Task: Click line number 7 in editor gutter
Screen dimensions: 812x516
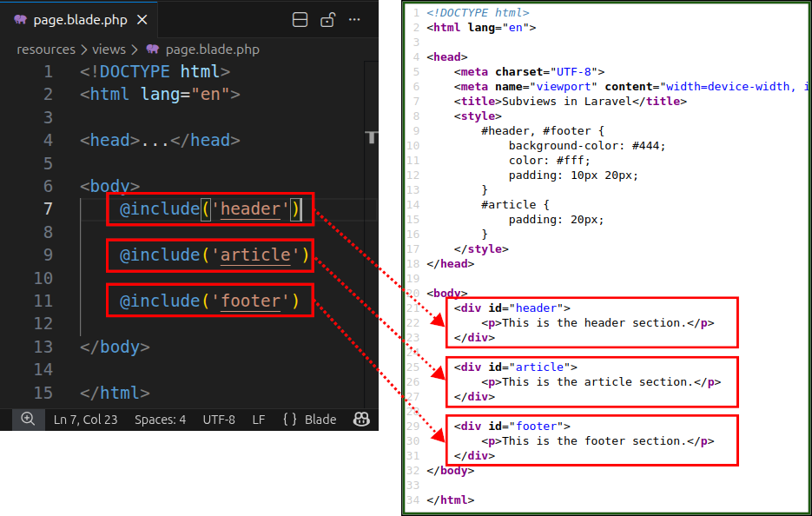Action: [48, 208]
